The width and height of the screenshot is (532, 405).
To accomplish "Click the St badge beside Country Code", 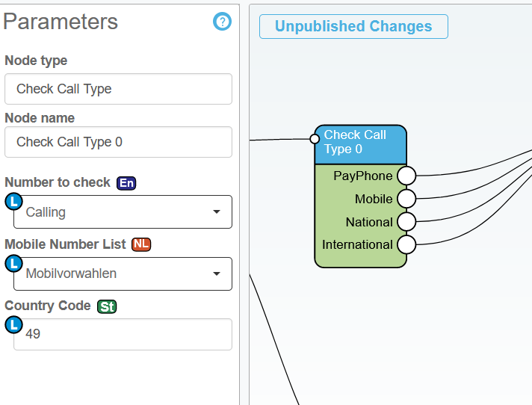I will pos(107,306).
